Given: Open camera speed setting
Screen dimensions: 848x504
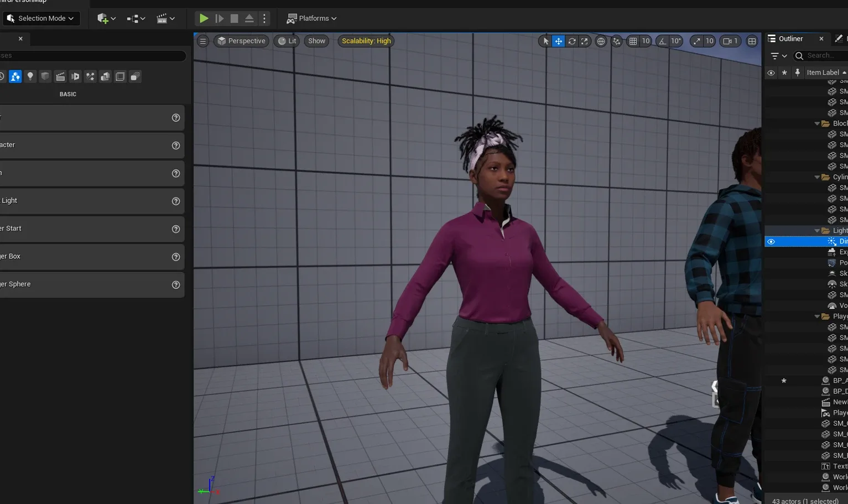Looking at the screenshot, I should click(730, 41).
